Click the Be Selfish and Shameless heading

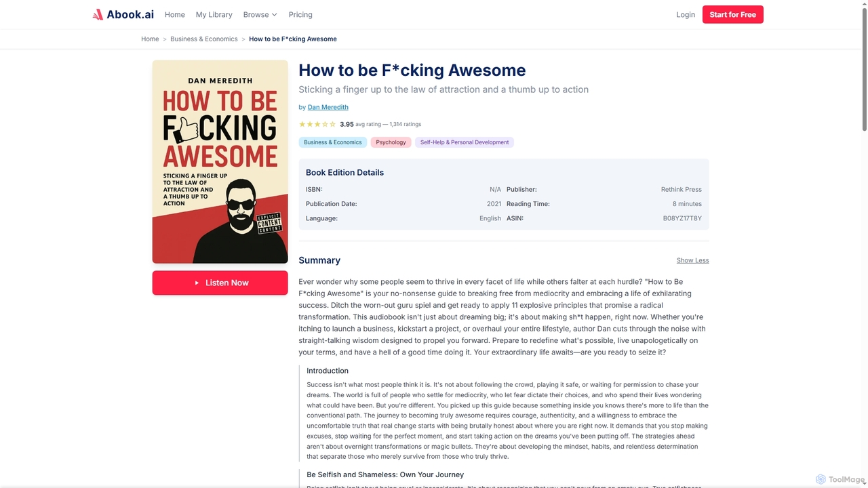coord(385,474)
